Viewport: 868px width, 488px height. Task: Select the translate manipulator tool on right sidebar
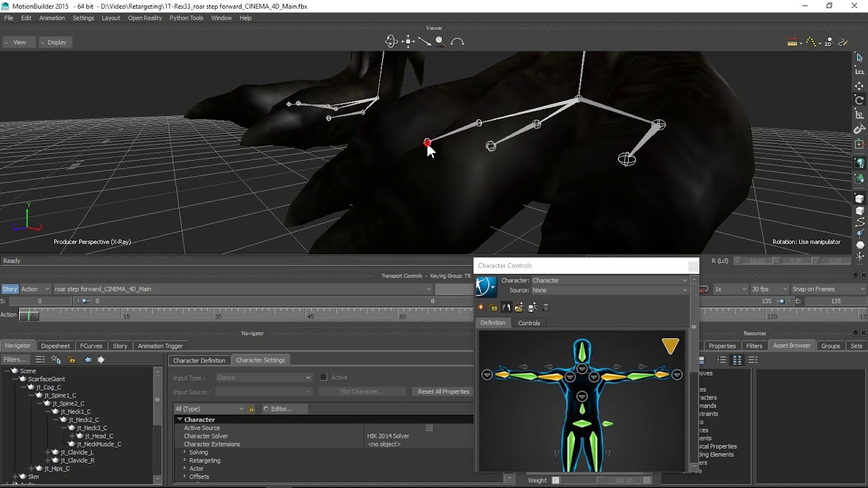(859, 85)
